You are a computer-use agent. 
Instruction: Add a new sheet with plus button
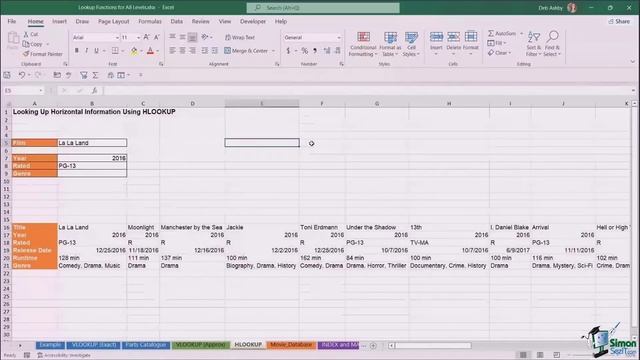tap(373, 346)
